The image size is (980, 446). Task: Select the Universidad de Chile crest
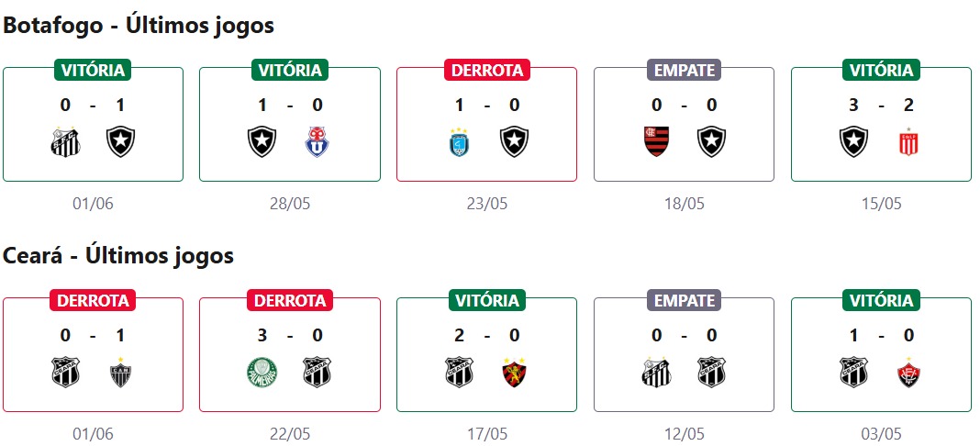coord(317,141)
